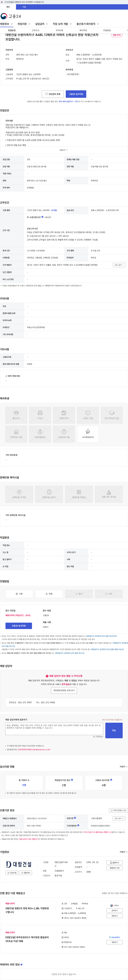The width and height of the screenshot is (128, 980).
Task: Open the 인증기관 info icon
Action: [x=75, y=818]
